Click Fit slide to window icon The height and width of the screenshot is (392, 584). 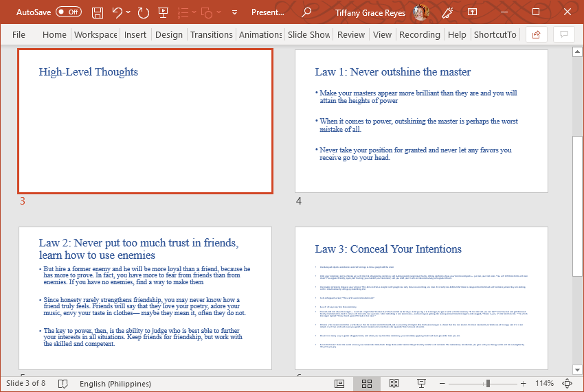568,383
